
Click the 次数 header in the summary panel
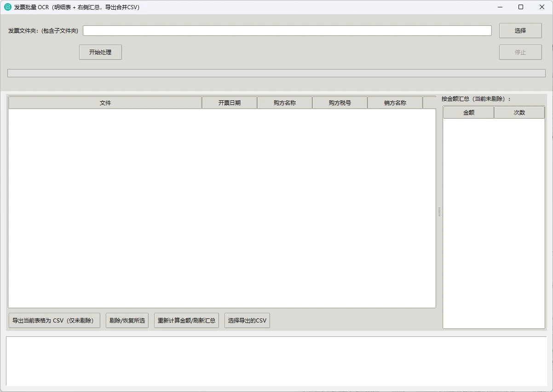(x=519, y=112)
